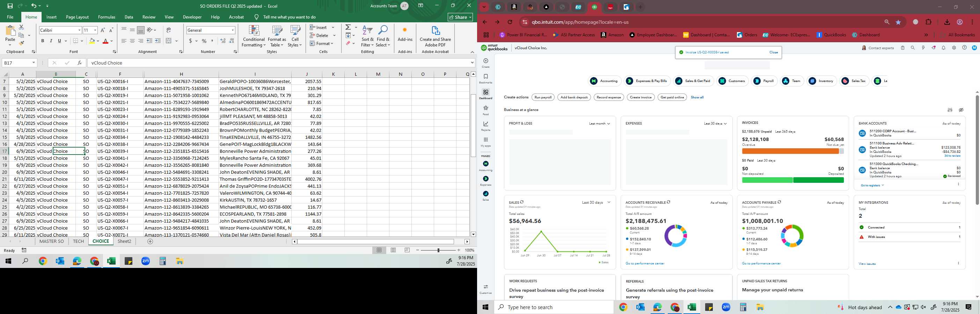Open My apps in QuickBooks sidebar
This screenshot has width=980, height=314.
486,142
